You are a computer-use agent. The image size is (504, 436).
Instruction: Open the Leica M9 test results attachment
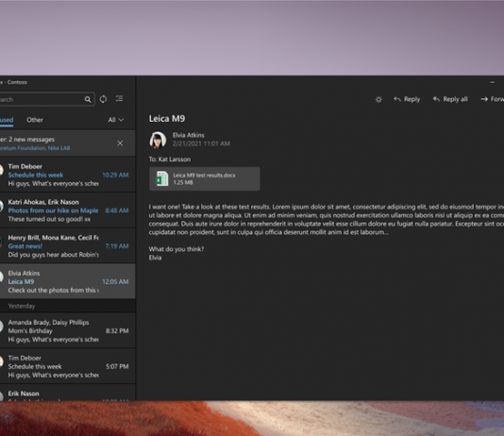(x=205, y=178)
